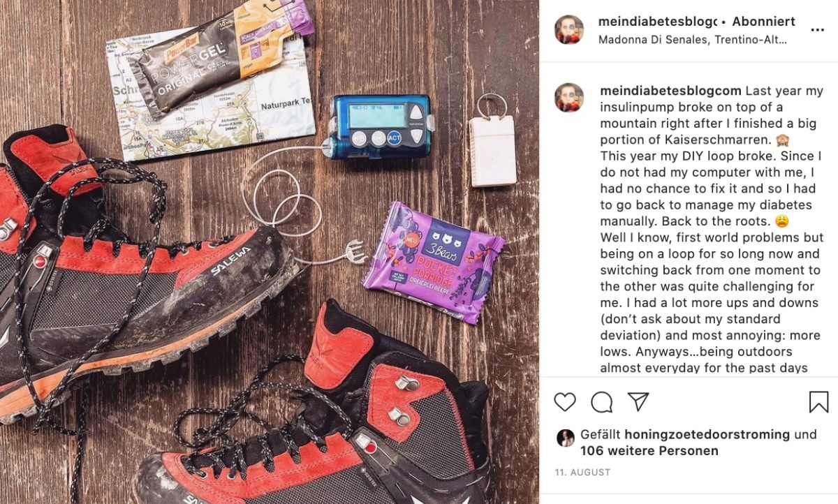The image size is (838, 504).
Task: Click the avatar beside the caption text
Action: point(569,97)
